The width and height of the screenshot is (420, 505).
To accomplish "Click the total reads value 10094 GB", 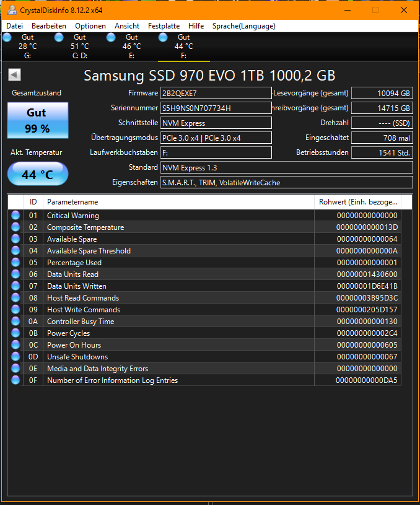I will [382, 93].
